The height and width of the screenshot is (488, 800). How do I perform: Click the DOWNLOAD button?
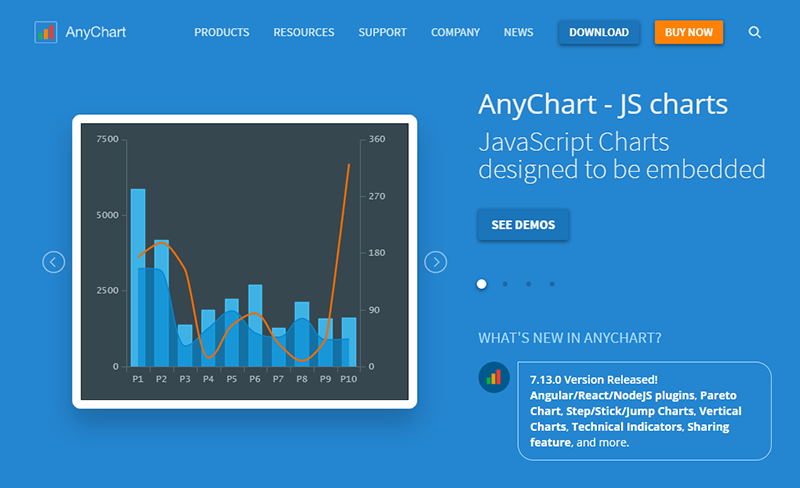coord(599,32)
